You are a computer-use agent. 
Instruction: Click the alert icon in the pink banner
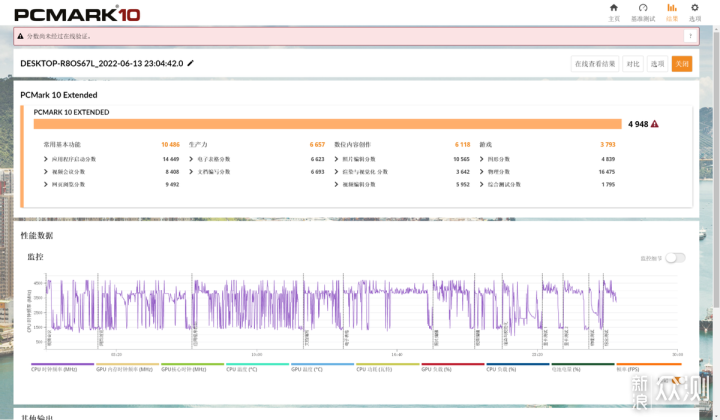pyautogui.click(x=20, y=36)
